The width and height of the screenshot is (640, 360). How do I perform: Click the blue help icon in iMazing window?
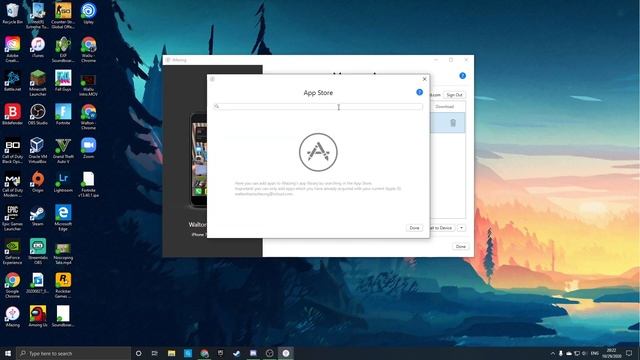click(462, 76)
